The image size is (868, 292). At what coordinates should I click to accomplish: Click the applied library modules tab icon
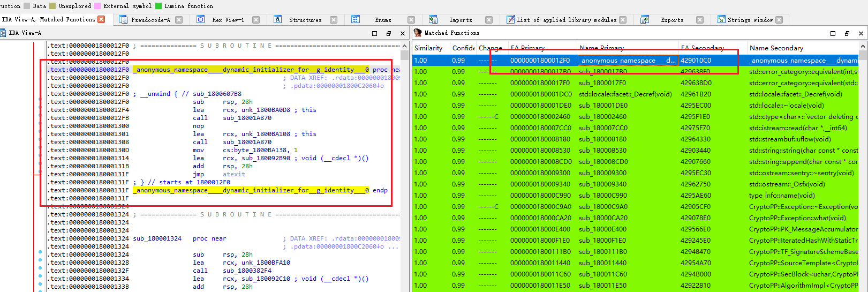click(511, 20)
